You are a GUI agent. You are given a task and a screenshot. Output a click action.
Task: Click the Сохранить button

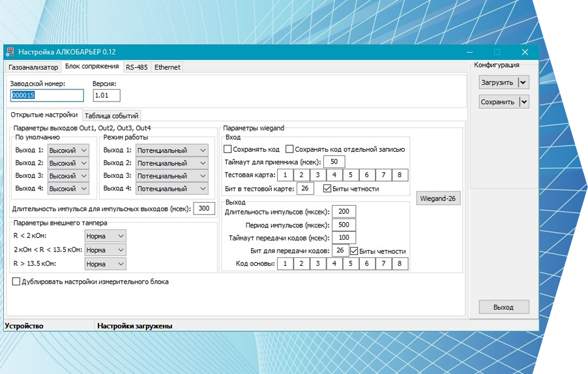pos(499,102)
